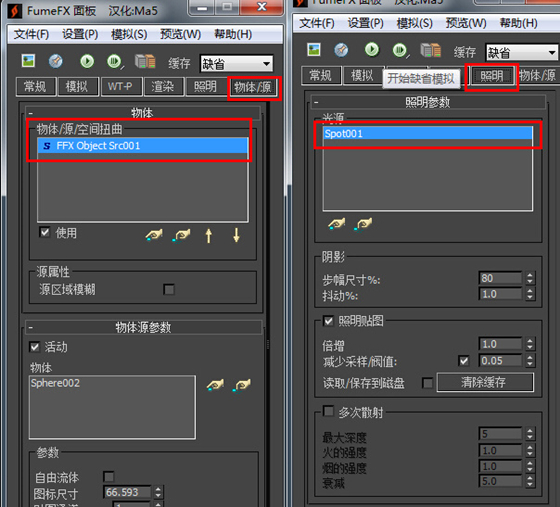
Task: Open the render image icon in left window toolbar
Action: pos(28,61)
